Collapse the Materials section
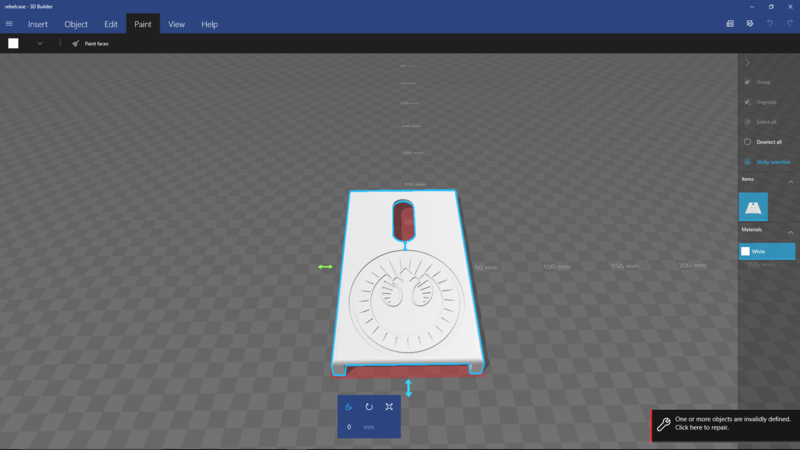The image size is (800, 450). pos(790,232)
